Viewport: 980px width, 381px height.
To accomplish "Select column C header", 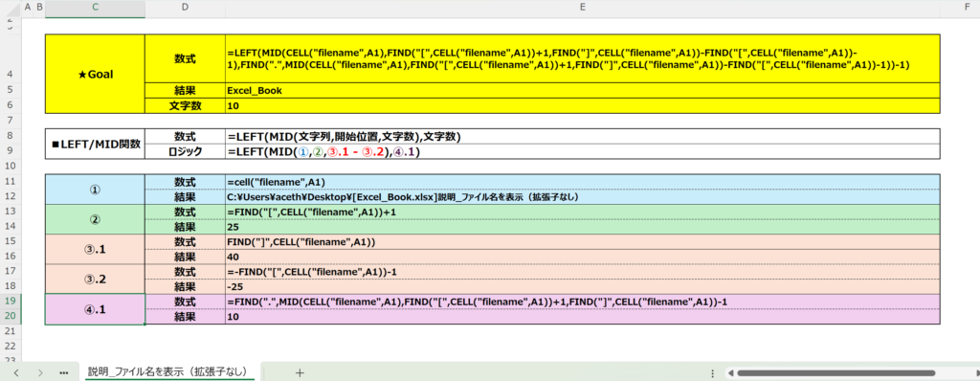I will tap(95, 8).
